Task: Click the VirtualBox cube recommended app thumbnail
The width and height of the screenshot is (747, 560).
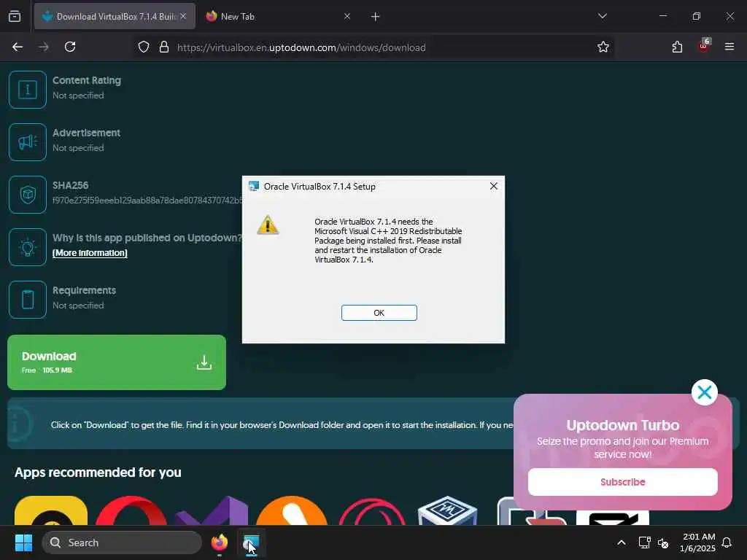Action: (x=447, y=510)
